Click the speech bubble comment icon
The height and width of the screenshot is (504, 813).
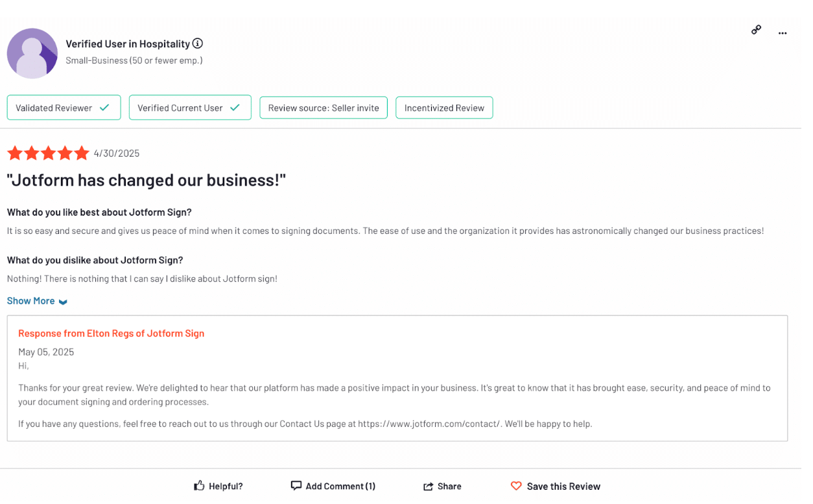click(296, 486)
